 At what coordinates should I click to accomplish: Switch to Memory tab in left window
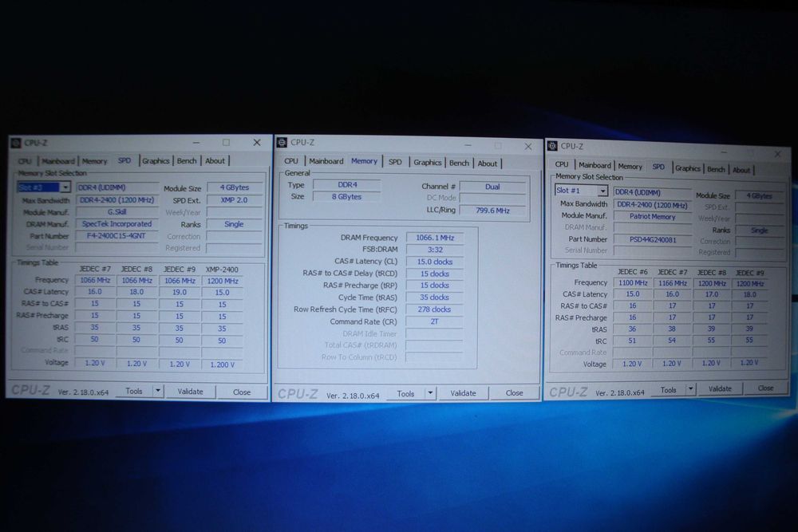tap(95, 161)
